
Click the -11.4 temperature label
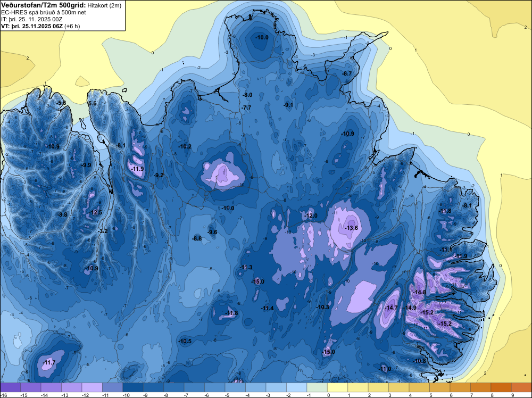pos(267,308)
